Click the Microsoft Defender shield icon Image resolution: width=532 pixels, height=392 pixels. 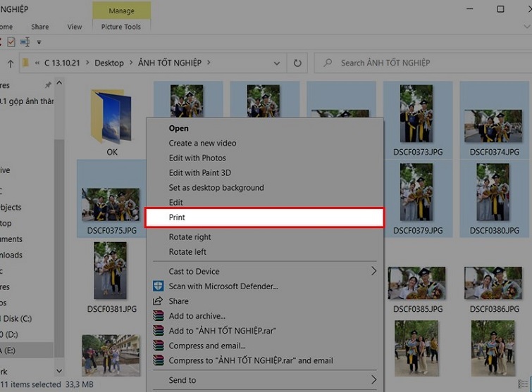(x=158, y=286)
